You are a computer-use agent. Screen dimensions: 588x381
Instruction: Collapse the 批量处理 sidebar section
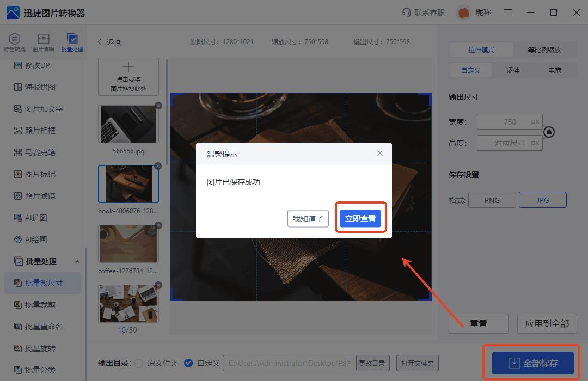tap(77, 261)
